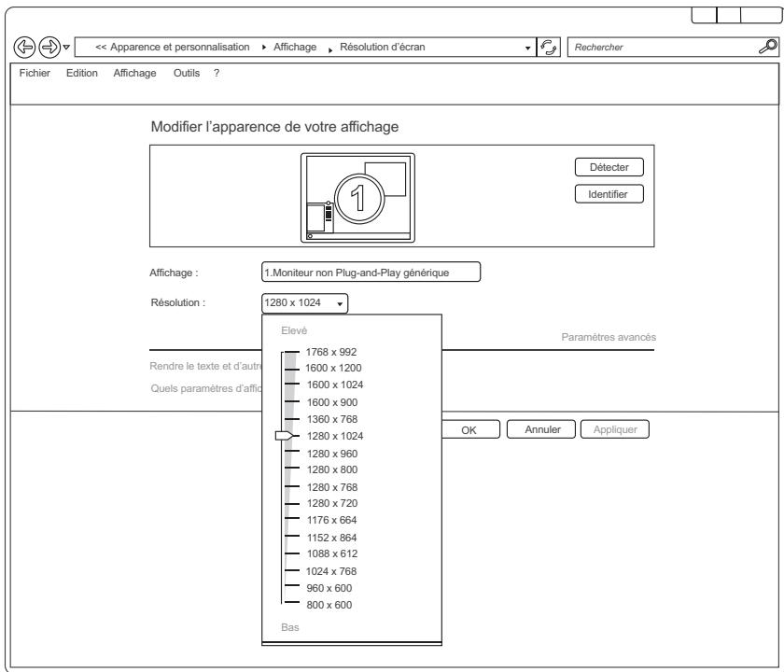Open the Edition menu
The image size is (784, 672).
click(x=81, y=73)
